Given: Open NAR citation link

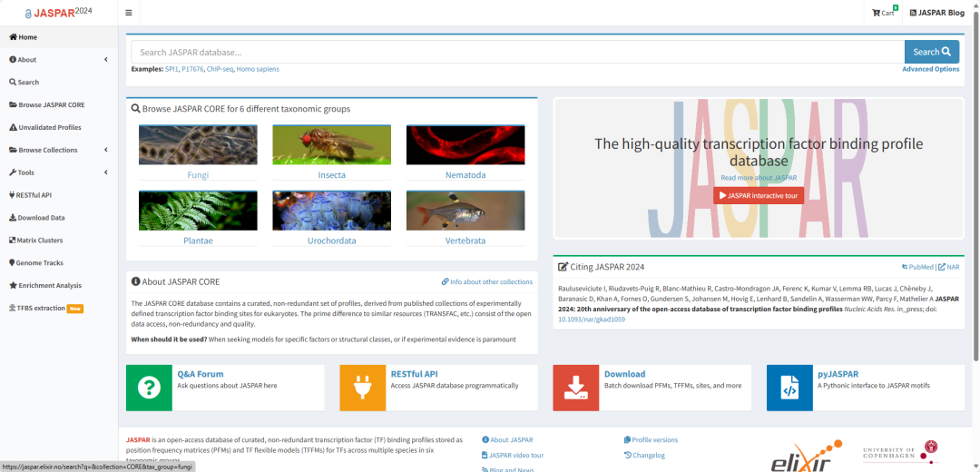Looking at the screenshot, I should pos(949,267).
